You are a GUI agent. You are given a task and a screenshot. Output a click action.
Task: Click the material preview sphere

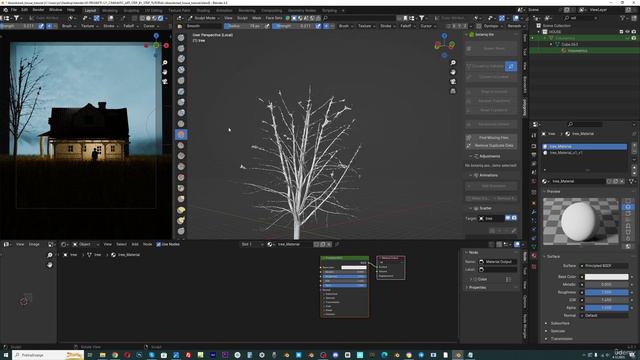pyautogui.click(x=578, y=221)
